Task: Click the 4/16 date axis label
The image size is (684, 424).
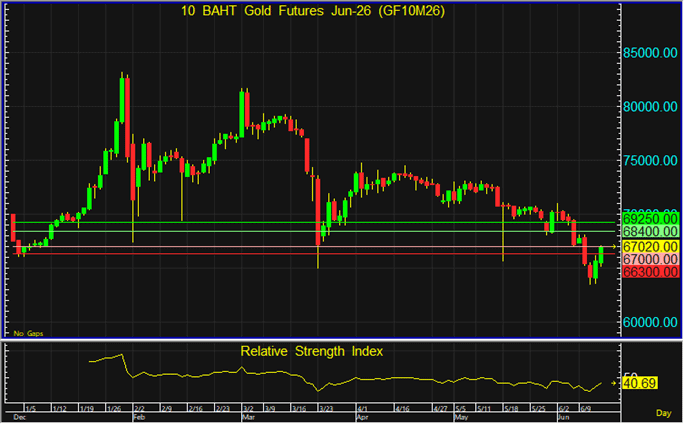Action: [x=402, y=409]
